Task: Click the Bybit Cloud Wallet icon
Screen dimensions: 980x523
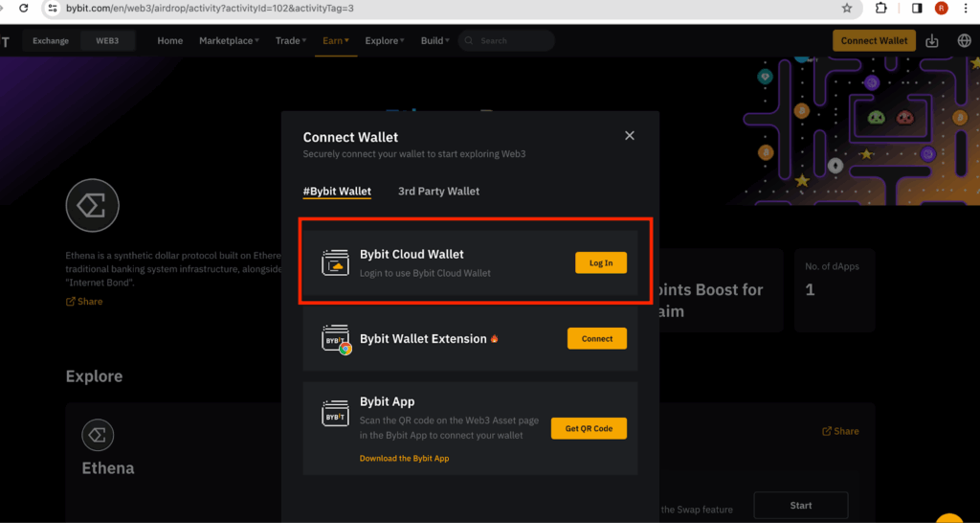Action: point(336,262)
